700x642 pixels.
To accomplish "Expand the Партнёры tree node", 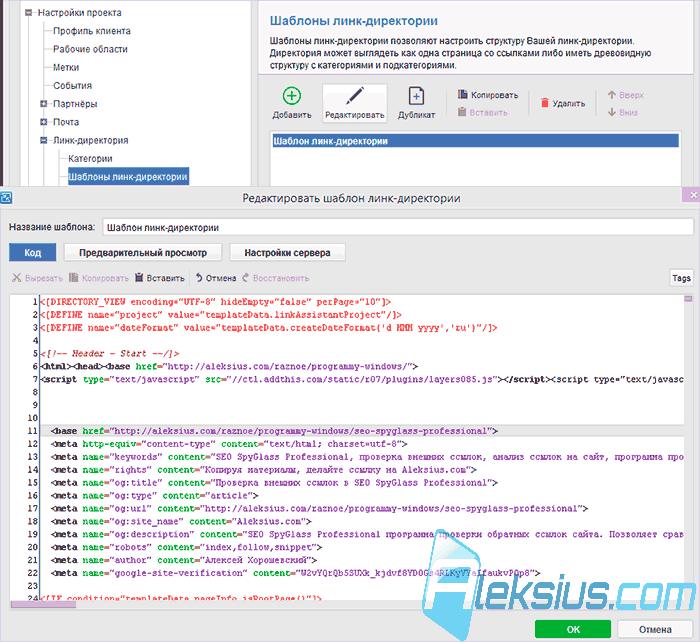I will pyautogui.click(x=44, y=104).
